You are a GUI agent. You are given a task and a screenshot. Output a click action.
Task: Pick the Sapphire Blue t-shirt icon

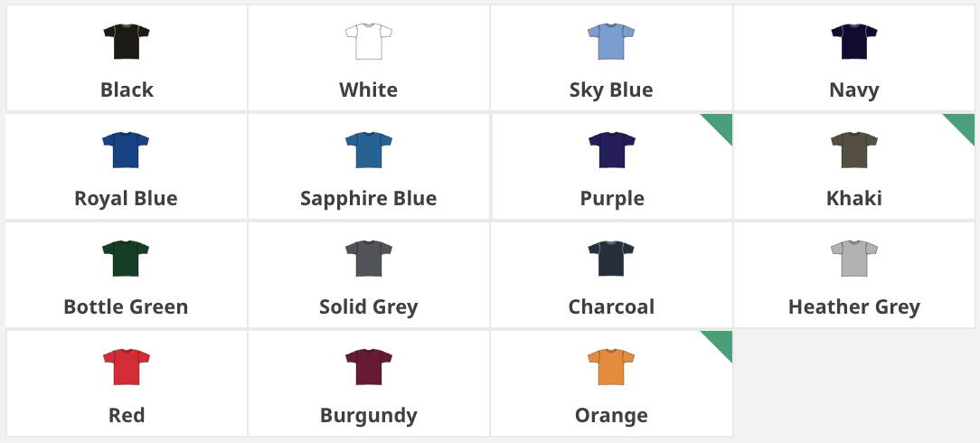[369, 150]
